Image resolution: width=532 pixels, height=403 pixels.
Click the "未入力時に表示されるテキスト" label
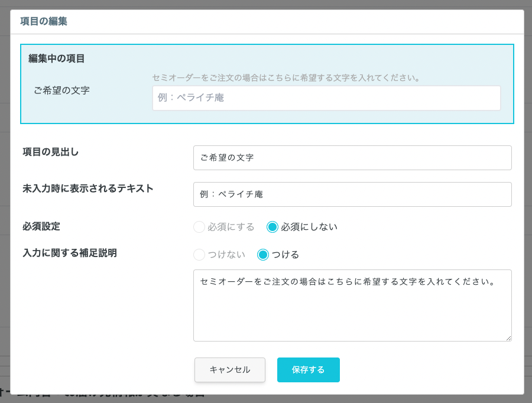click(88, 188)
